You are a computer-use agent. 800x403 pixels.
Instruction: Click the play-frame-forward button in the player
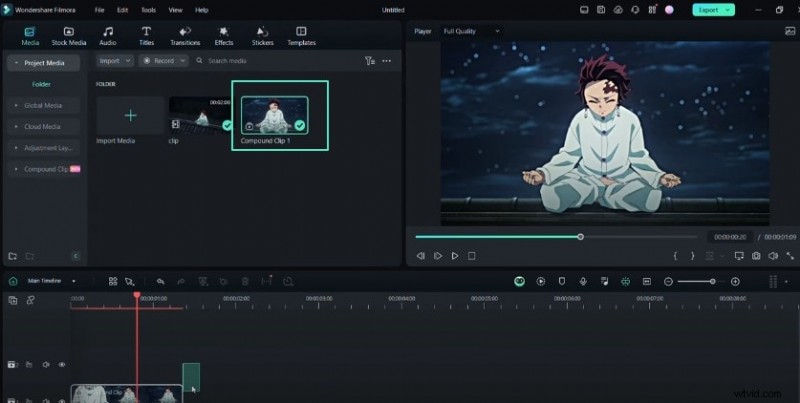(x=438, y=256)
